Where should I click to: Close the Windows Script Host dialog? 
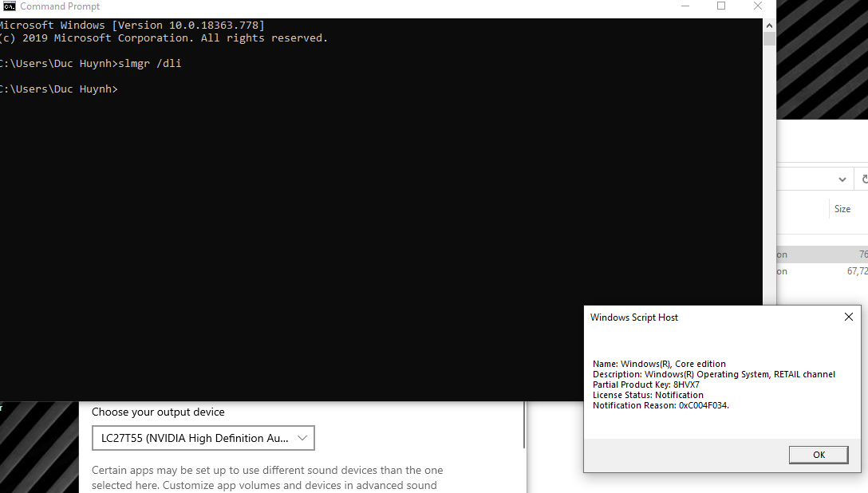tap(848, 317)
